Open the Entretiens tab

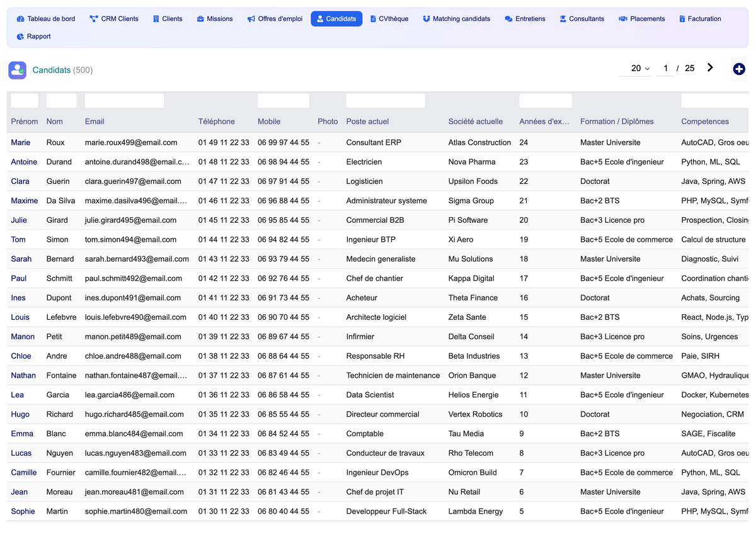coord(525,19)
